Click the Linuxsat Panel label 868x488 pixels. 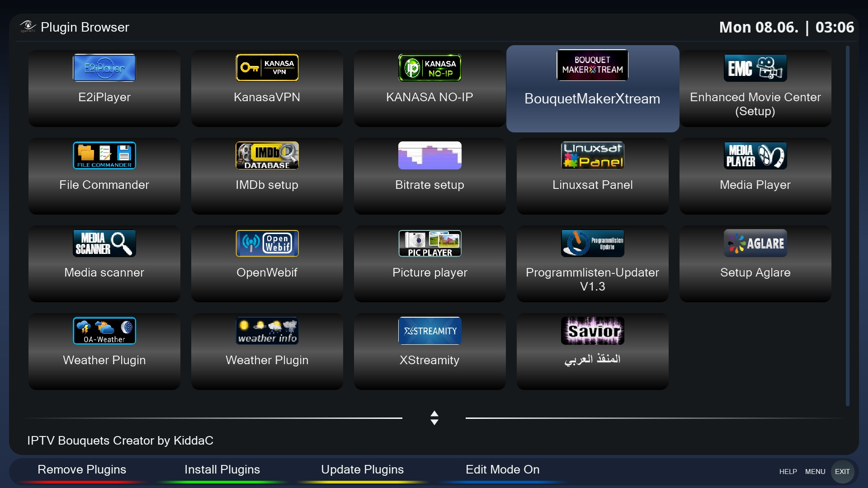click(x=593, y=185)
